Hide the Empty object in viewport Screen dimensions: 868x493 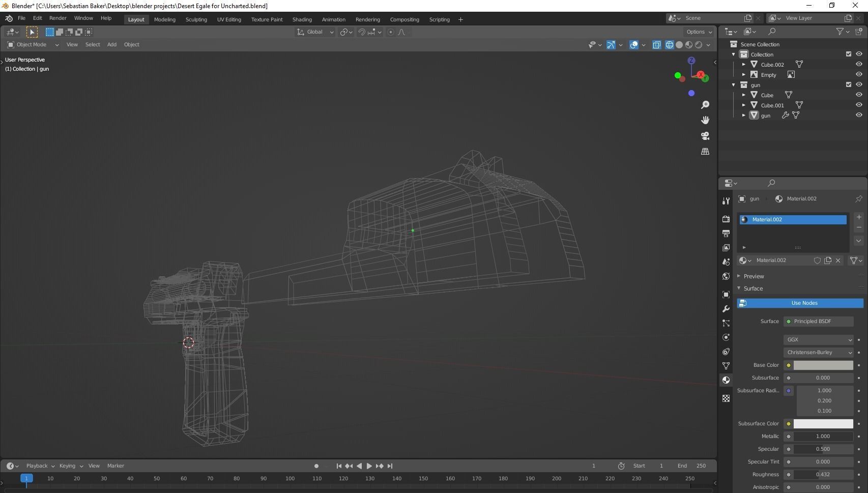pyautogui.click(x=859, y=75)
